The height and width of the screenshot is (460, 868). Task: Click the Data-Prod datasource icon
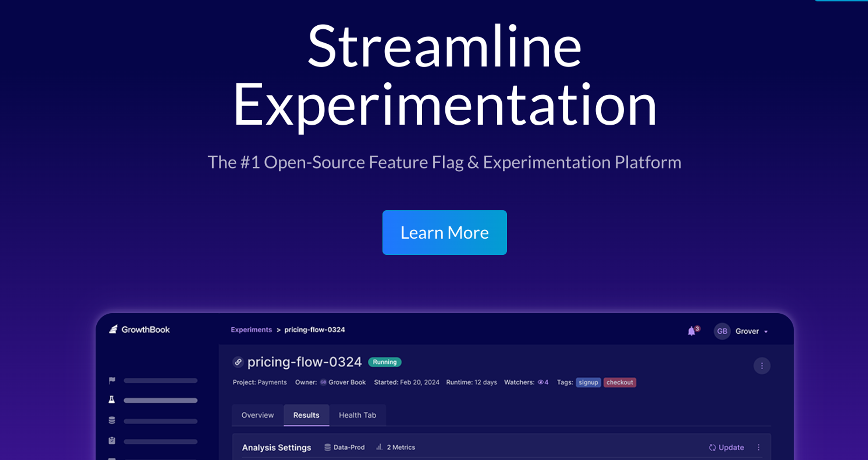point(327,447)
